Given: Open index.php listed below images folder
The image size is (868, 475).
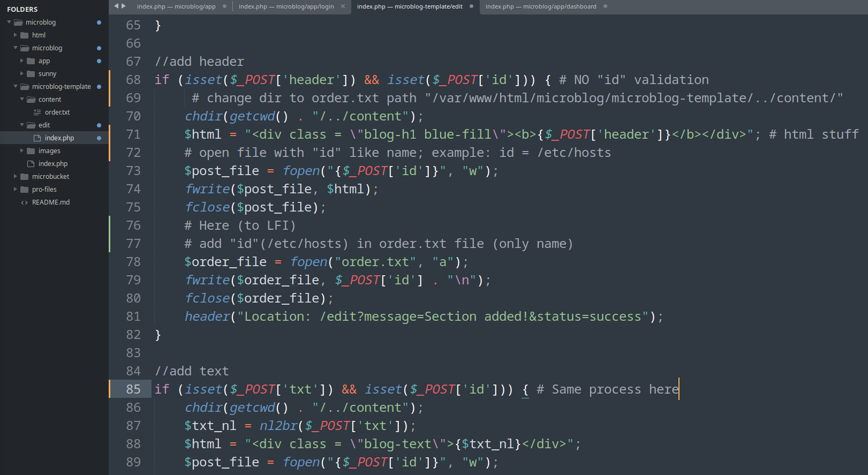Looking at the screenshot, I should pos(53,164).
